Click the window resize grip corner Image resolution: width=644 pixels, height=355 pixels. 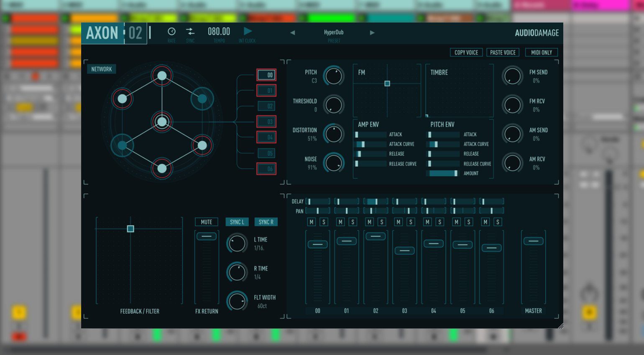click(x=560, y=325)
